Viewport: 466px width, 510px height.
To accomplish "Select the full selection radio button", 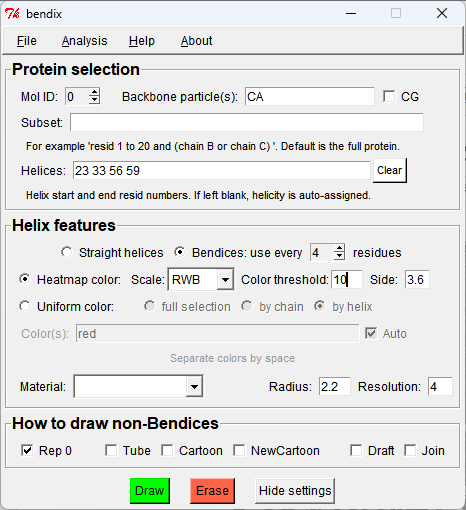I will [x=150, y=306].
